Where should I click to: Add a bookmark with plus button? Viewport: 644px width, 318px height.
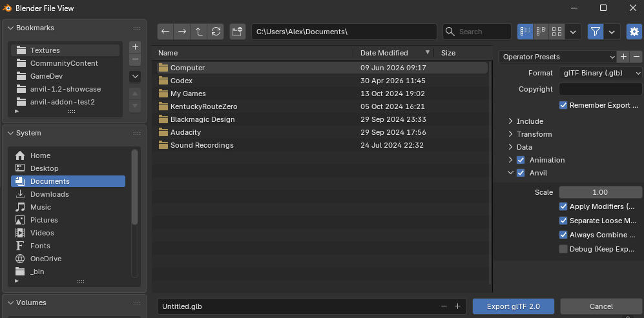point(135,47)
